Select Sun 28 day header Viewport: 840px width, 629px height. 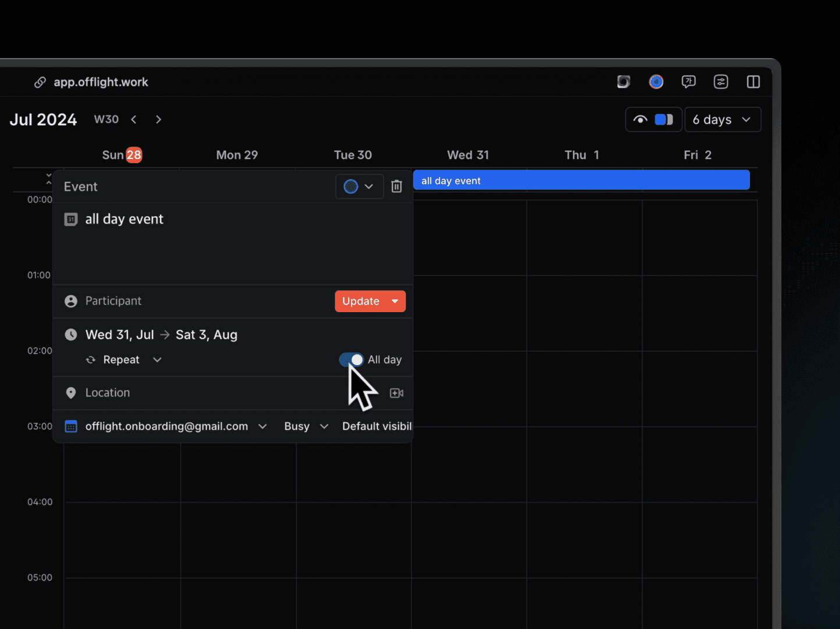tap(122, 155)
